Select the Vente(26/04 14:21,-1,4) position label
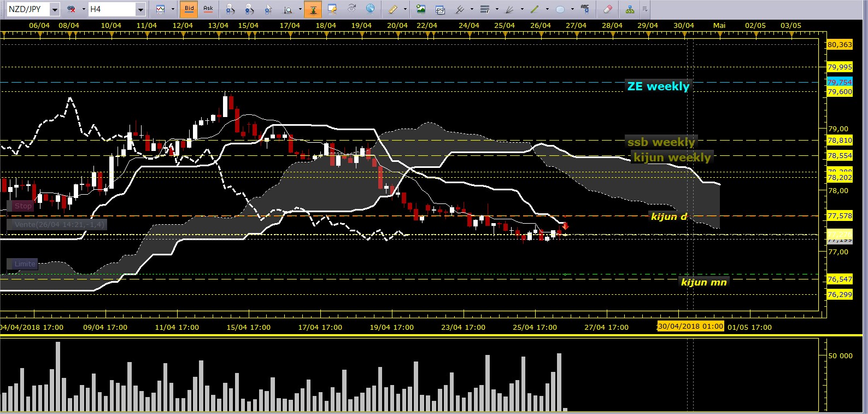The image size is (868, 414). point(56,224)
